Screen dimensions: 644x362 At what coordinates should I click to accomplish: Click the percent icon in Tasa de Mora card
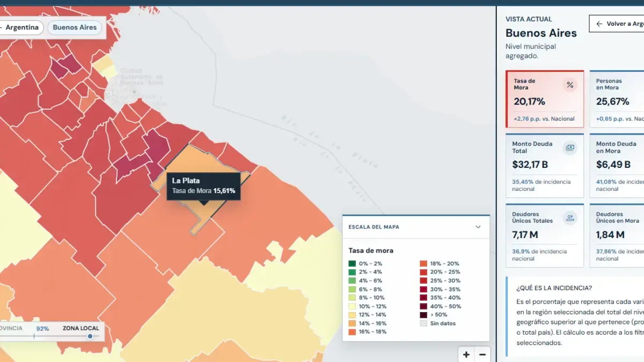point(570,85)
